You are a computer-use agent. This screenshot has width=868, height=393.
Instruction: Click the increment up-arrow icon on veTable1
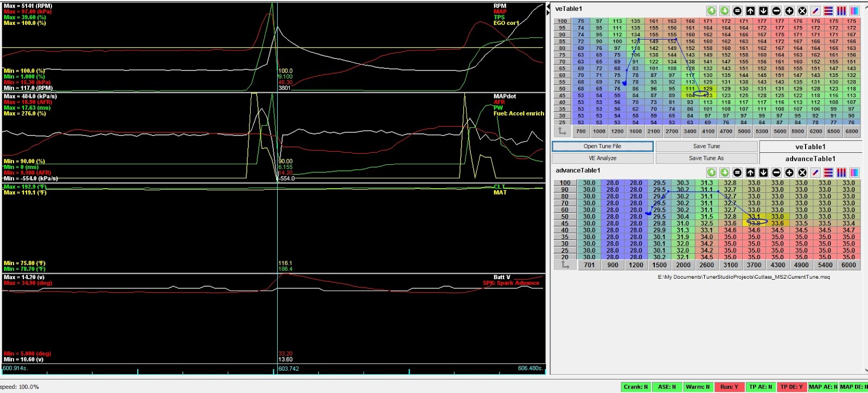click(750, 11)
